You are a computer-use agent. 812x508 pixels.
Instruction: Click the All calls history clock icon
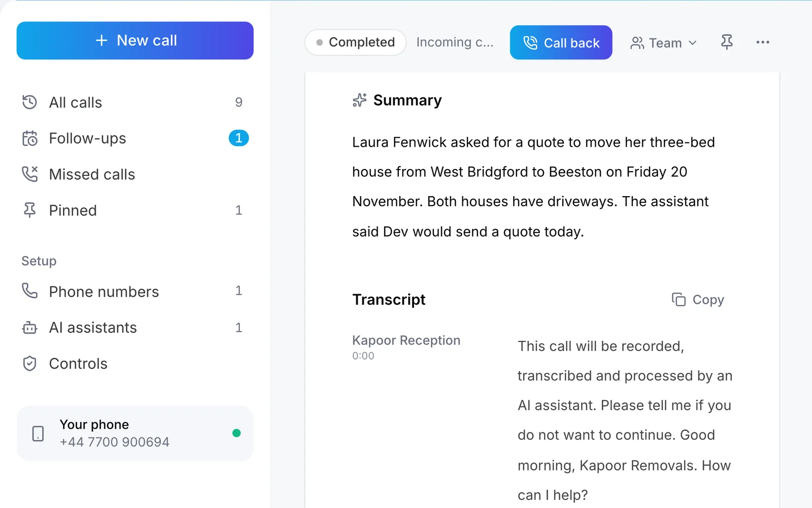click(29, 102)
